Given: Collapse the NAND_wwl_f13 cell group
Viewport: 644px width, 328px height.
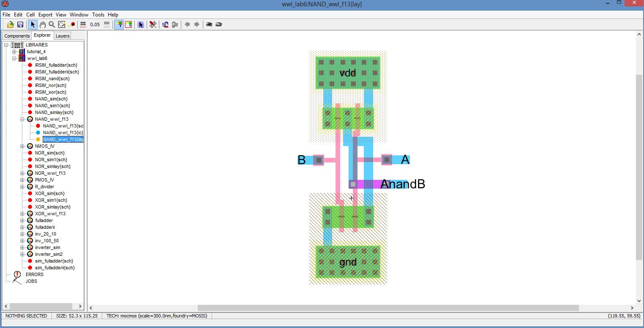Looking at the screenshot, I should click(x=22, y=119).
